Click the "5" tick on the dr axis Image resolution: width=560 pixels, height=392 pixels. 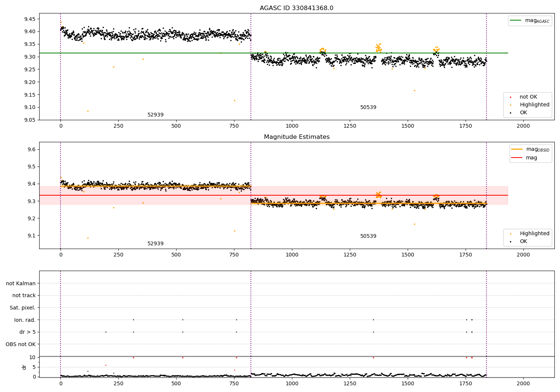[x=34, y=367]
